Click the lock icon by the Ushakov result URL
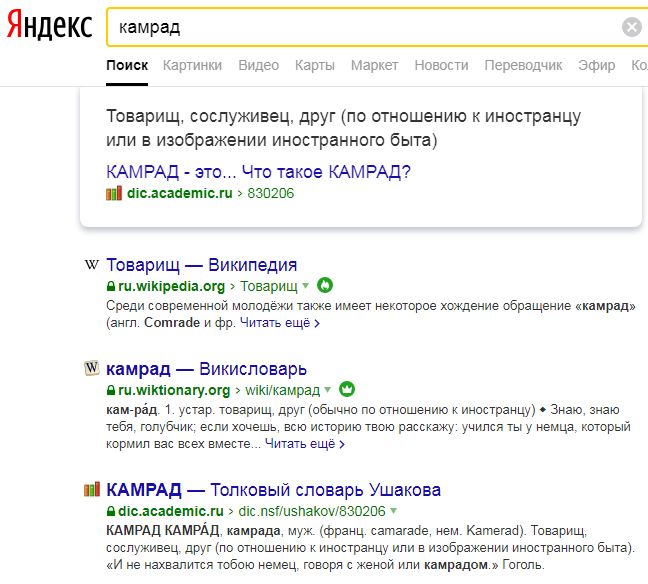648x584 pixels. 111,512
